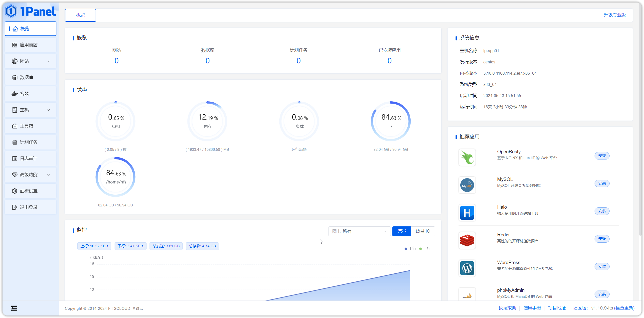Open 数据库 from the sidebar menu
The width and height of the screenshot is (644, 318).
(x=30, y=77)
